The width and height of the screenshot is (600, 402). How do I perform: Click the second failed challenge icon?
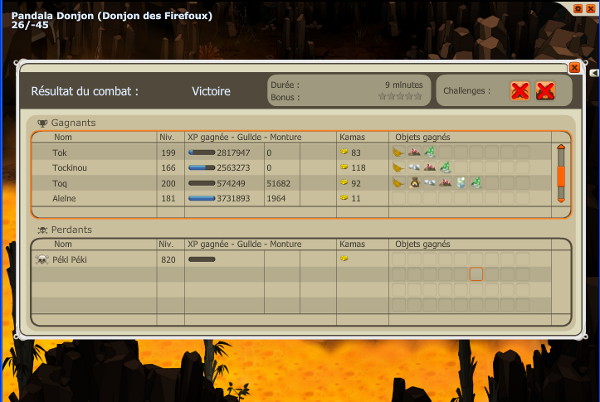click(545, 91)
